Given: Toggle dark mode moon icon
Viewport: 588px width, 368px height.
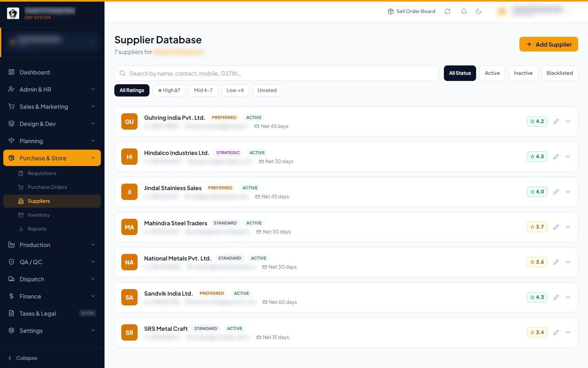Looking at the screenshot, I should (479, 11).
